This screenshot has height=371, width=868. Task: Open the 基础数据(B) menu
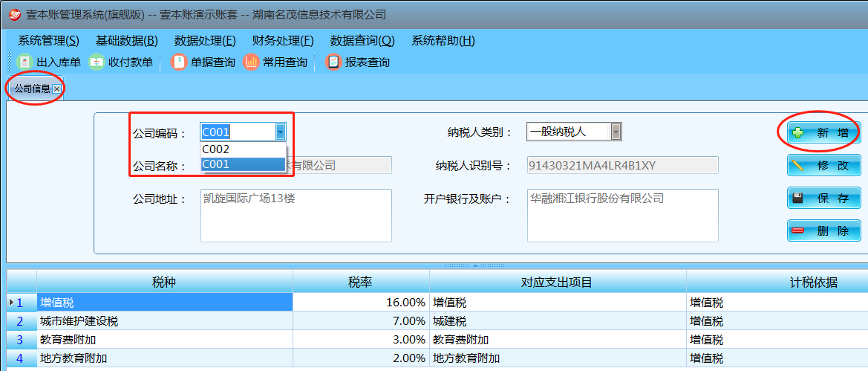point(127,40)
